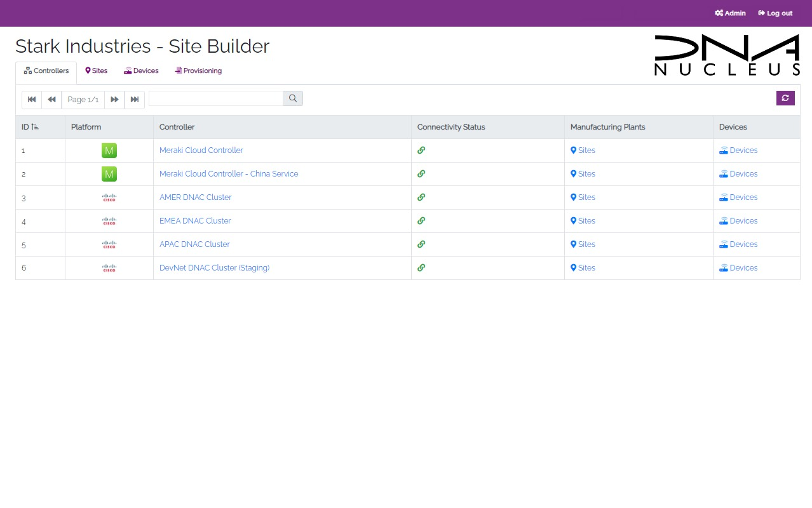Click the connectivity status link icon for EMEA DNAC Cluster
The image size is (812, 508).
click(x=421, y=220)
